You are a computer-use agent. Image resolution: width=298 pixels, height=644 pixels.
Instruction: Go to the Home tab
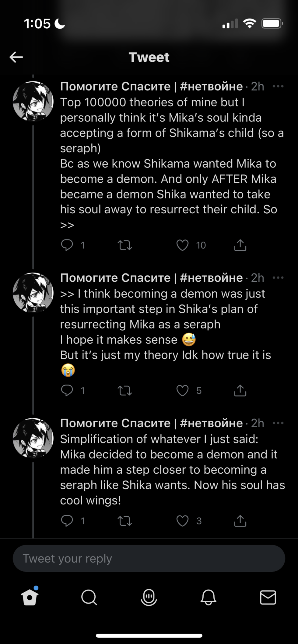coord(30,598)
